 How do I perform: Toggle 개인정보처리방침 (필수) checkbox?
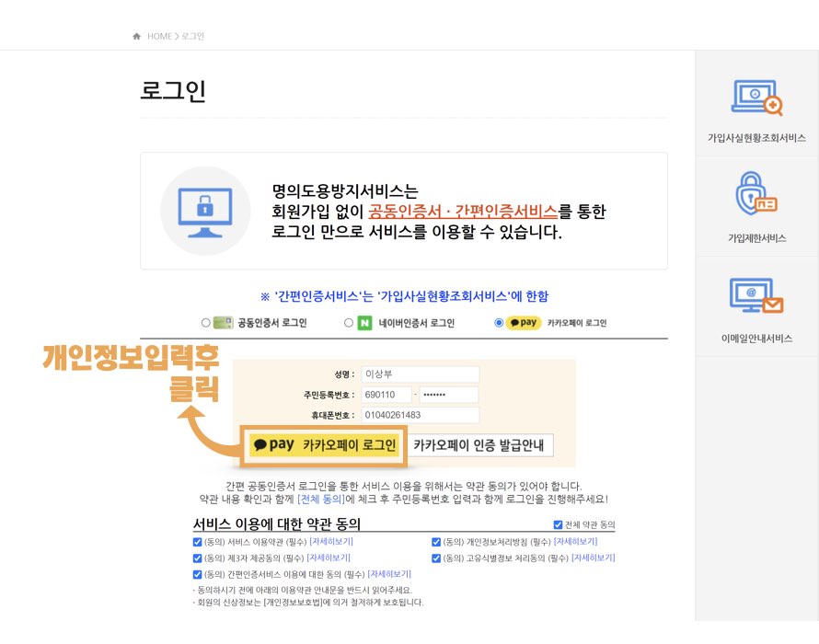point(436,542)
